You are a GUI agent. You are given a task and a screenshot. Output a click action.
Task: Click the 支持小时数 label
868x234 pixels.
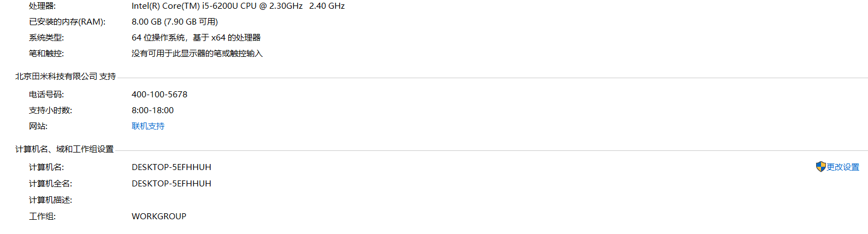[50, 110]
